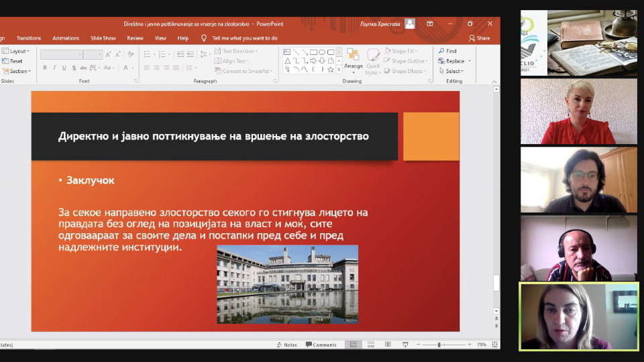
Task: Pick the Down Arrow shape
Action: coord(322,61)
